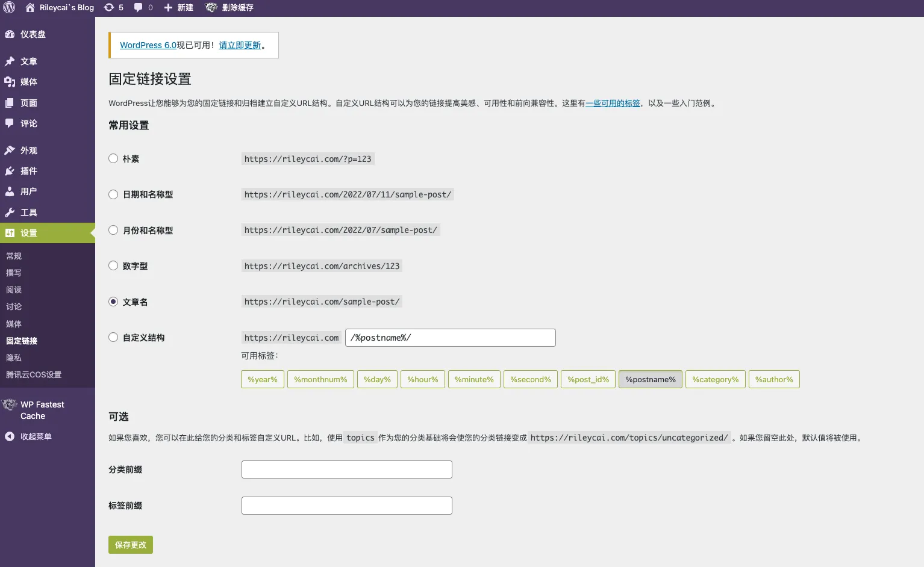The image size is (924, 567).
Task: Click the 外观 paintbrush icon
Action: 10,150
